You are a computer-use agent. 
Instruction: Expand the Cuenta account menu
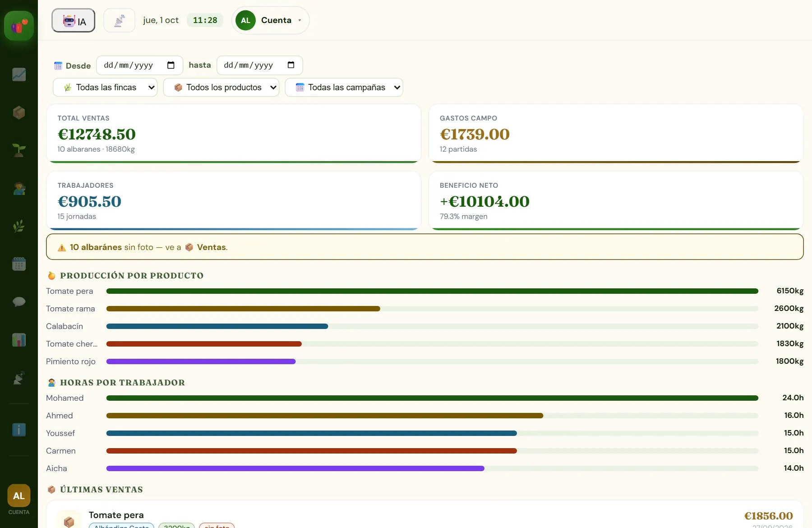(271, 20)
